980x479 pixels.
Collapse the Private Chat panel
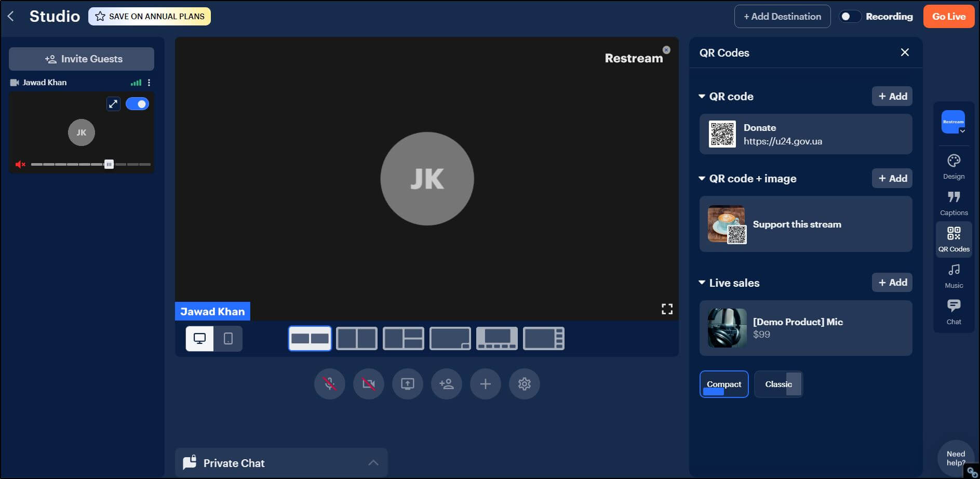coord(373,462)
